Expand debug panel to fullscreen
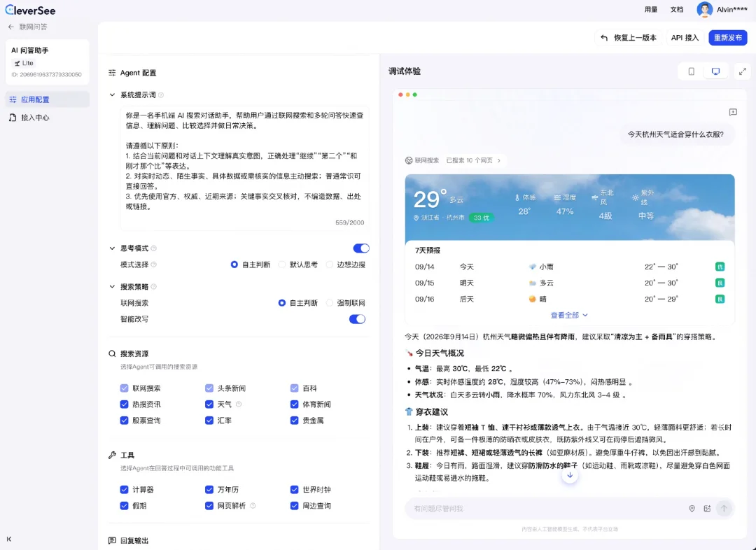756x550 pixels. 743,71
